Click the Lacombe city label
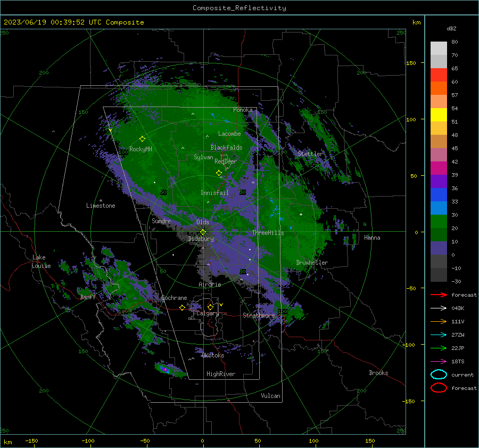The width and height of the screenshot is (479, 448). click(x=229, y=134)
